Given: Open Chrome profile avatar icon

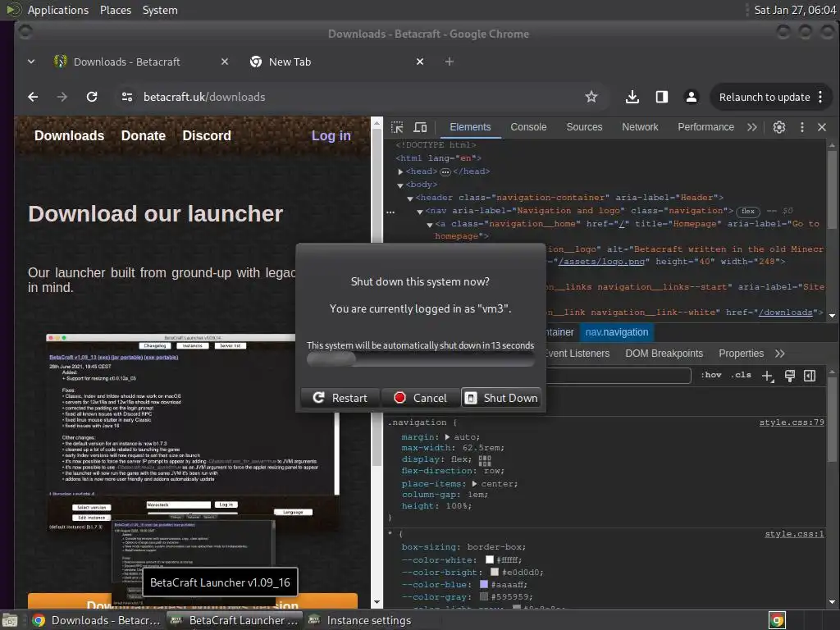Looking at the screenshot, I should click(x=692, y=97).
